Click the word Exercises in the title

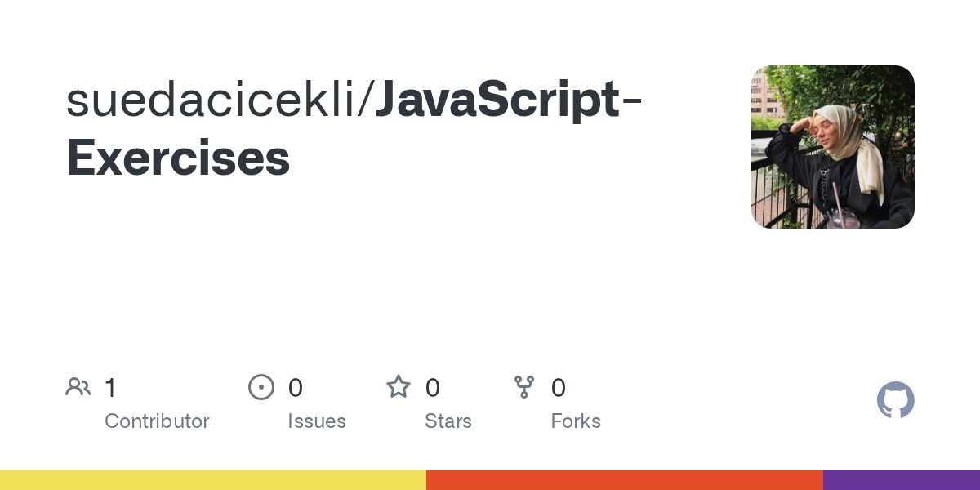point(179,158)
